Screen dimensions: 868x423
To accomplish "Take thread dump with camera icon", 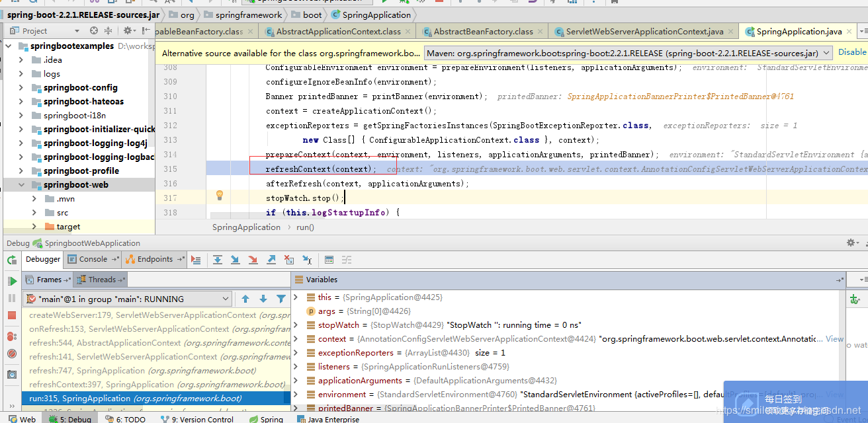I will pos(12,375).
